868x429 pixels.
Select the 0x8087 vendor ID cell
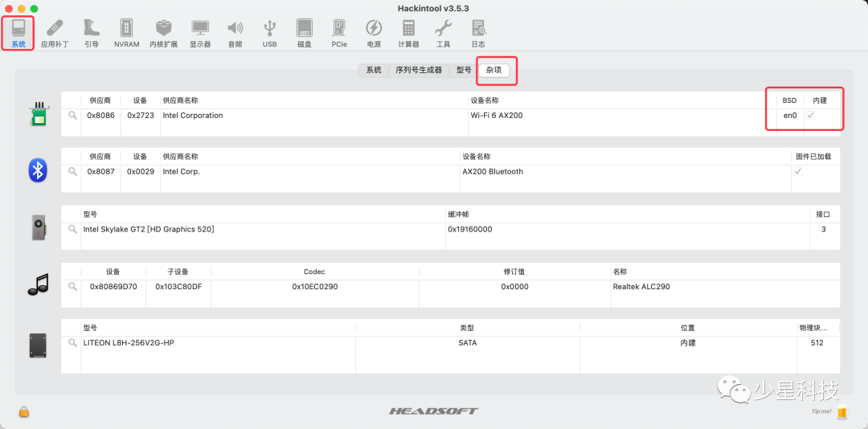click(x=100, y=172)
